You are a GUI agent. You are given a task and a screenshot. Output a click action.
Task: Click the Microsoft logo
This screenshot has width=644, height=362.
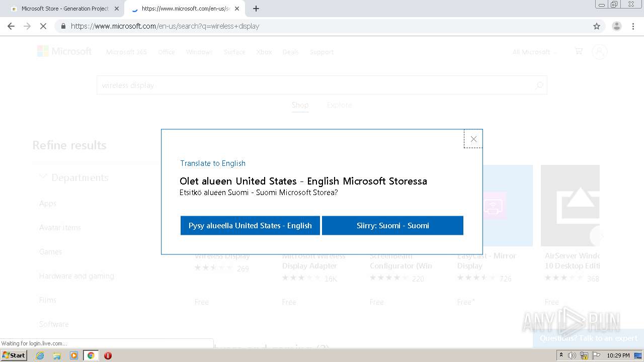(x=64, y=51)
